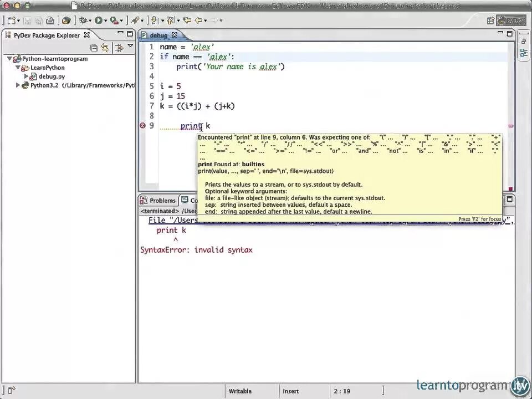
Task: Start debugging with the bug icon
Action: click(x=83, y=21)
